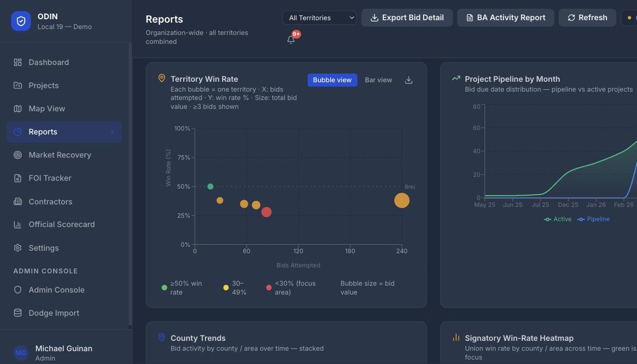Screen dimensions: 637x364
Task: Select the red focus-area bubble
Action: (267, 212)
